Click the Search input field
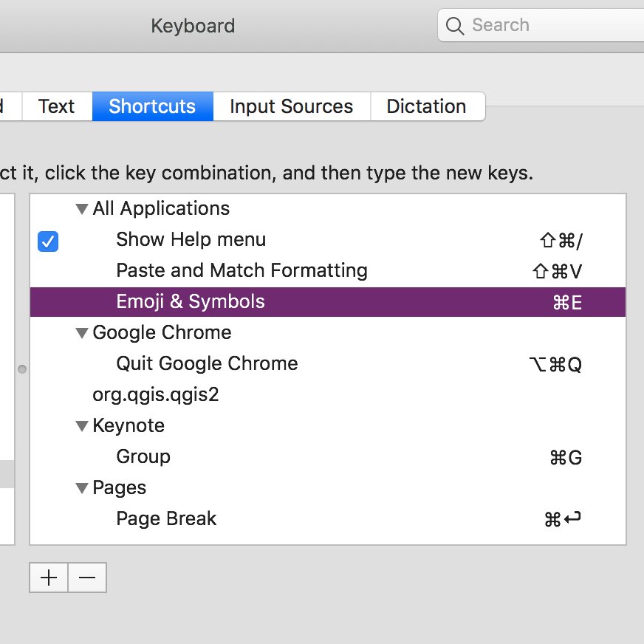The image size is (644, 644). pyautogui.click(x=541, y=25)
